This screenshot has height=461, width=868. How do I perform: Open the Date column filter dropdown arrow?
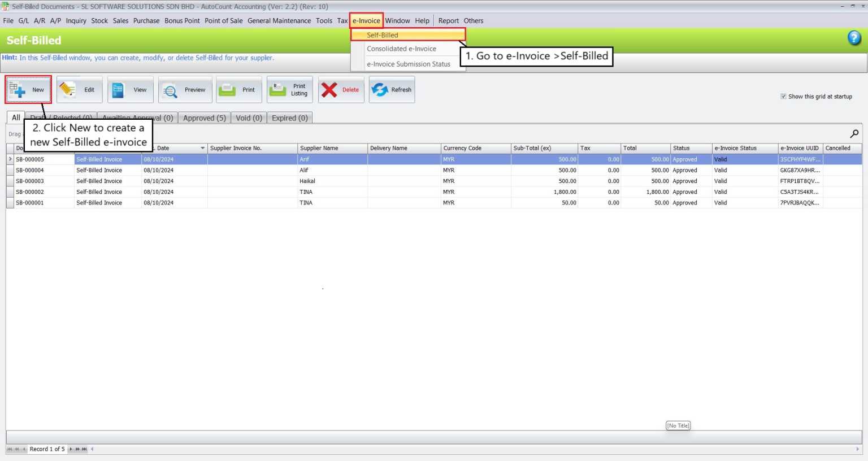click(202, 148)
